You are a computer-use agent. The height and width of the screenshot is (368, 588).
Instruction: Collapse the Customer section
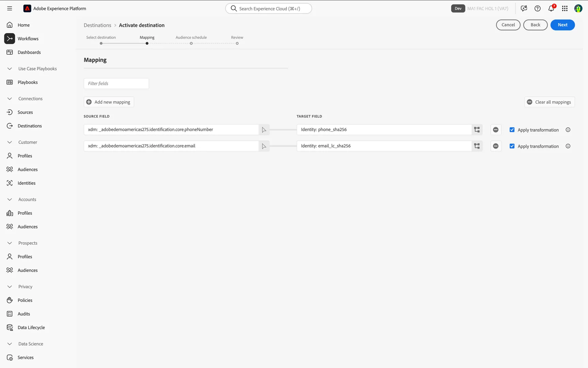pyautogui.click(x=10, y=142)
